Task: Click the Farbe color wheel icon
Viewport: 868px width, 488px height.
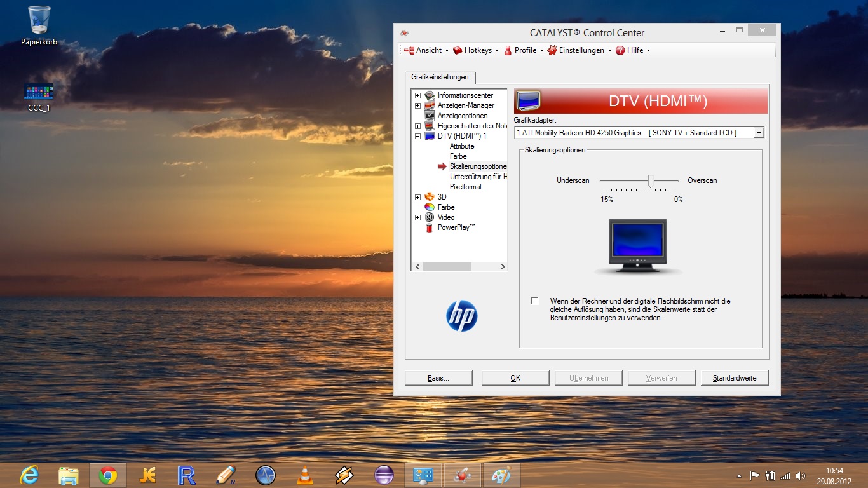Action: [x=430, y=207]
